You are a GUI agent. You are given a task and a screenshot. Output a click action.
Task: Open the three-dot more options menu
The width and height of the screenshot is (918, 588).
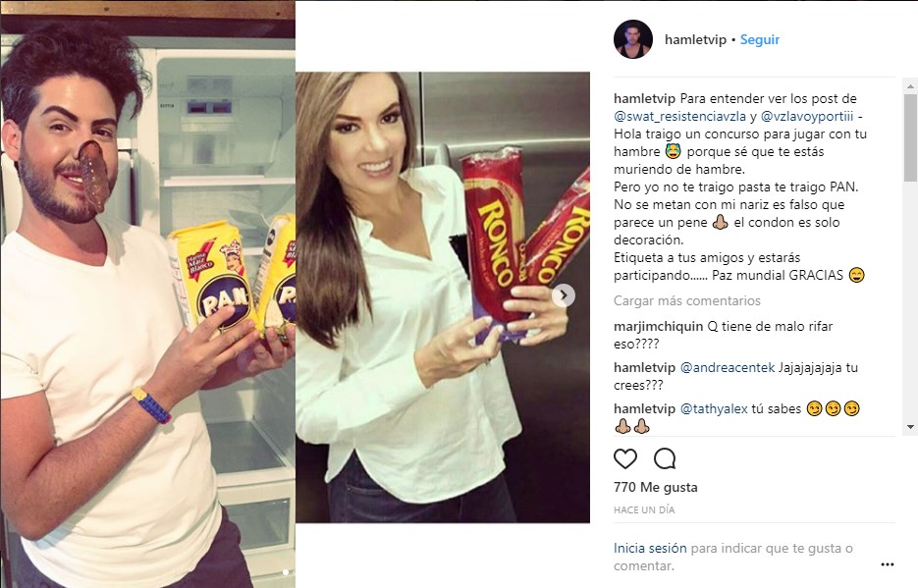click(888, 564)
